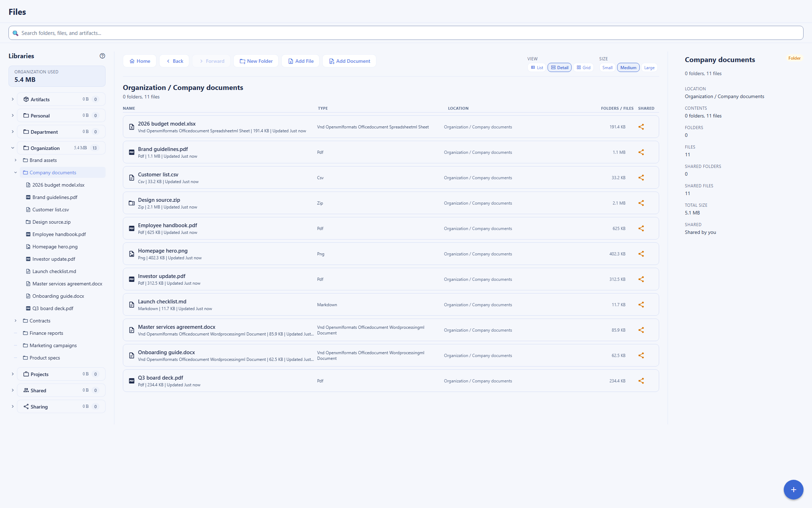The height and width of the screenshot is (508, 812).
Task: Click the Add Document button
Action: (349, 61)
